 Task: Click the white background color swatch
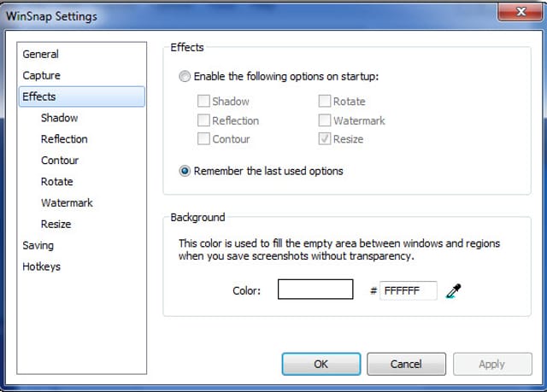point(315,290)
